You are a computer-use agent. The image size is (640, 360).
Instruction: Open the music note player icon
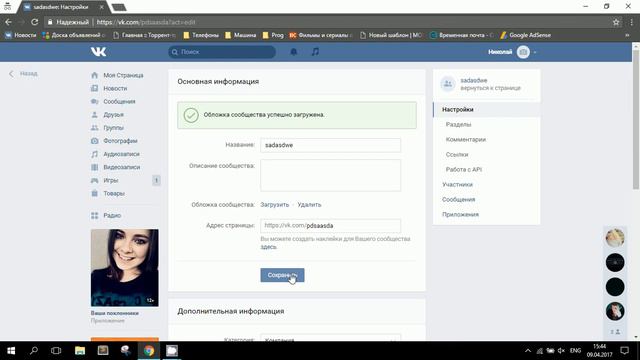[x=316, y=52]
